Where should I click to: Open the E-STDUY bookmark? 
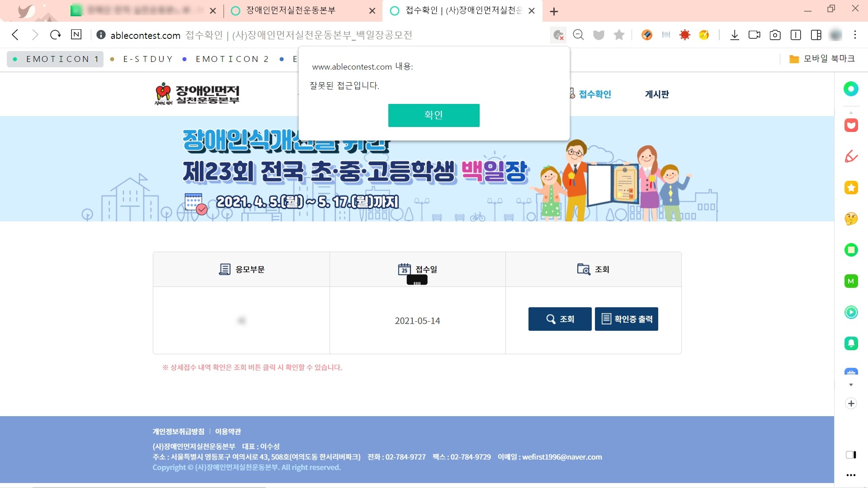pos(142,59)
